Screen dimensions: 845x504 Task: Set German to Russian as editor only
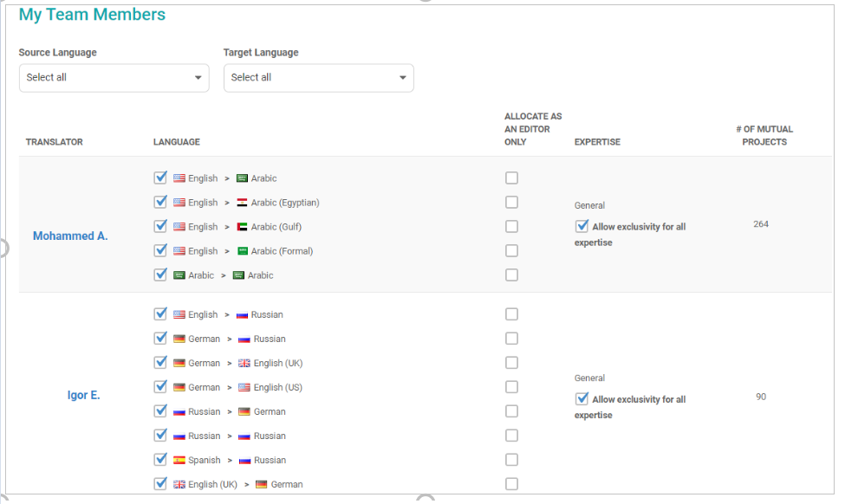click(511, 338)
